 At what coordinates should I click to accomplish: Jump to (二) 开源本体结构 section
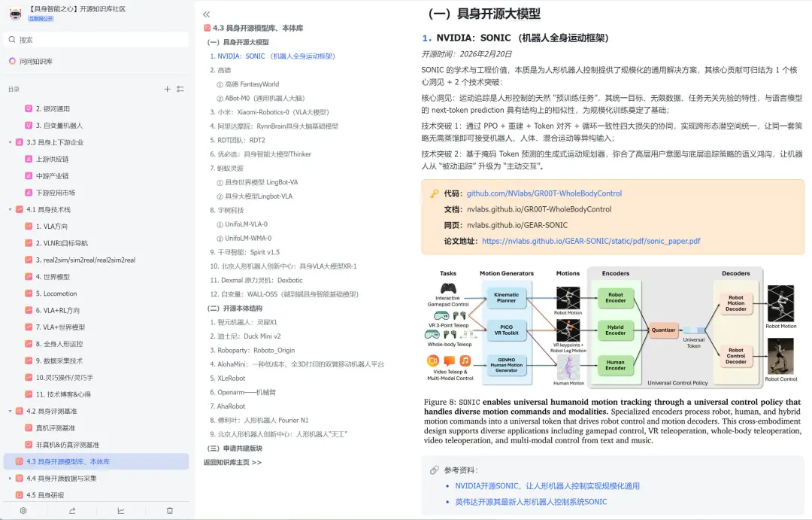(235, 308)
